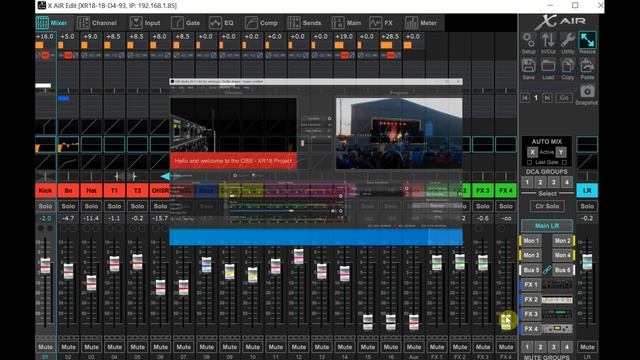Select the FX 2 send button

tap(531, 300)
